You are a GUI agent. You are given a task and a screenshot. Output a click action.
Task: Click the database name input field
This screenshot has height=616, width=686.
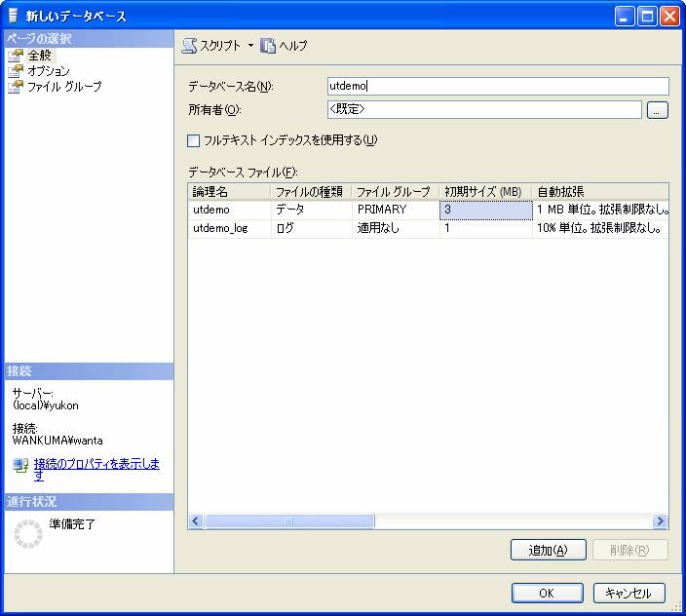(x=498, y=86)
